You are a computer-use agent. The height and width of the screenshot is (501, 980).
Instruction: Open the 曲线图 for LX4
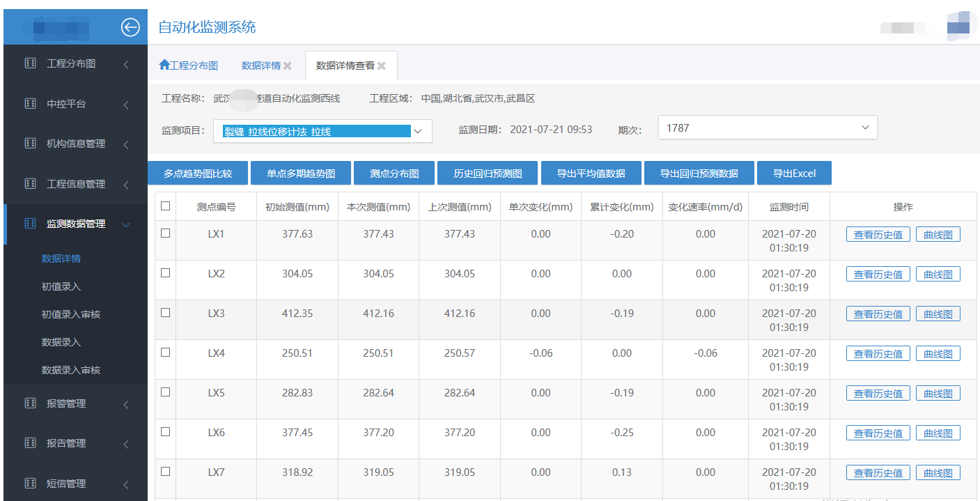click(938, 354)
